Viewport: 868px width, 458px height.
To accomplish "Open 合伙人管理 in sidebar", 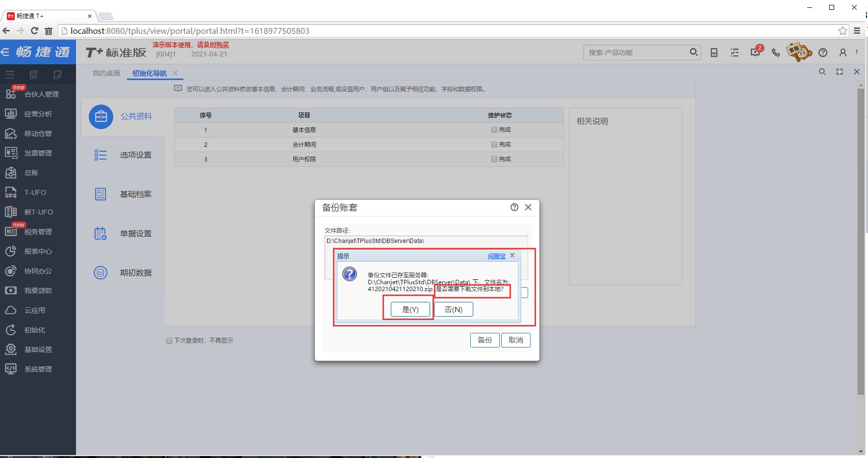I will click(x=38, y=94).
